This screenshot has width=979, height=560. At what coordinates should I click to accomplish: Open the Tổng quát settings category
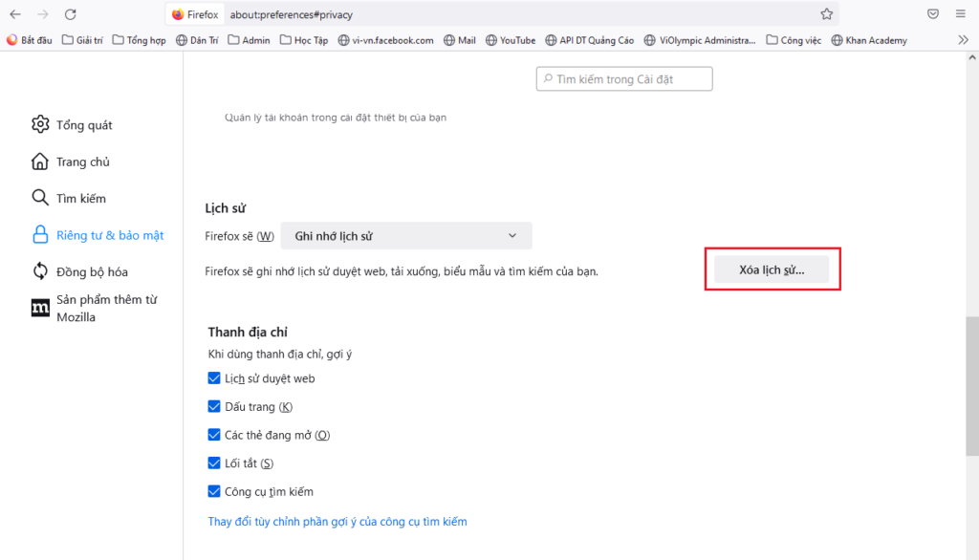point(72,125)
